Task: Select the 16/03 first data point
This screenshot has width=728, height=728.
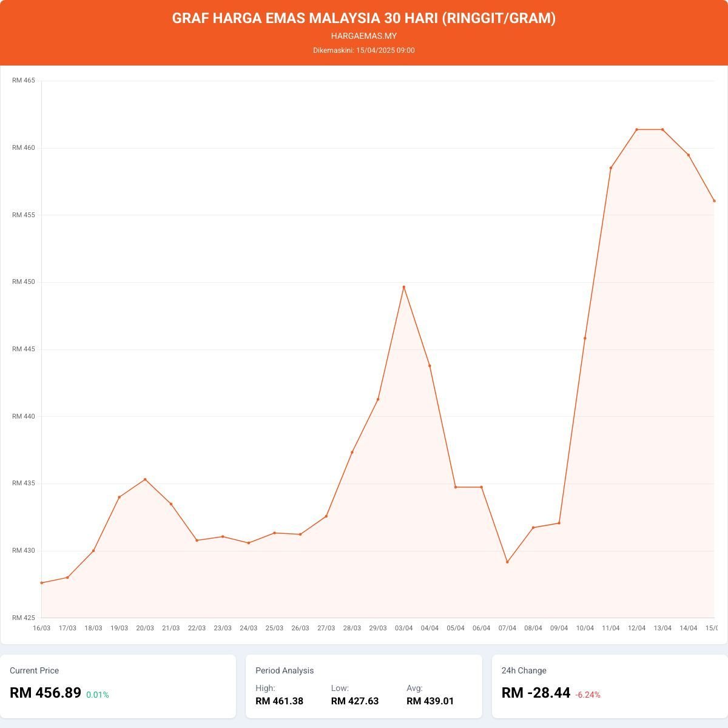Action: (42, 582)
